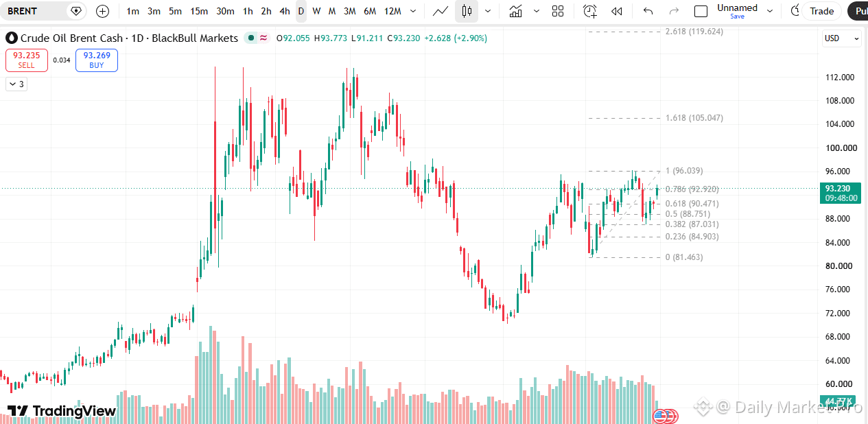Click the red data mode wave icon

click(x=263, y=38)
